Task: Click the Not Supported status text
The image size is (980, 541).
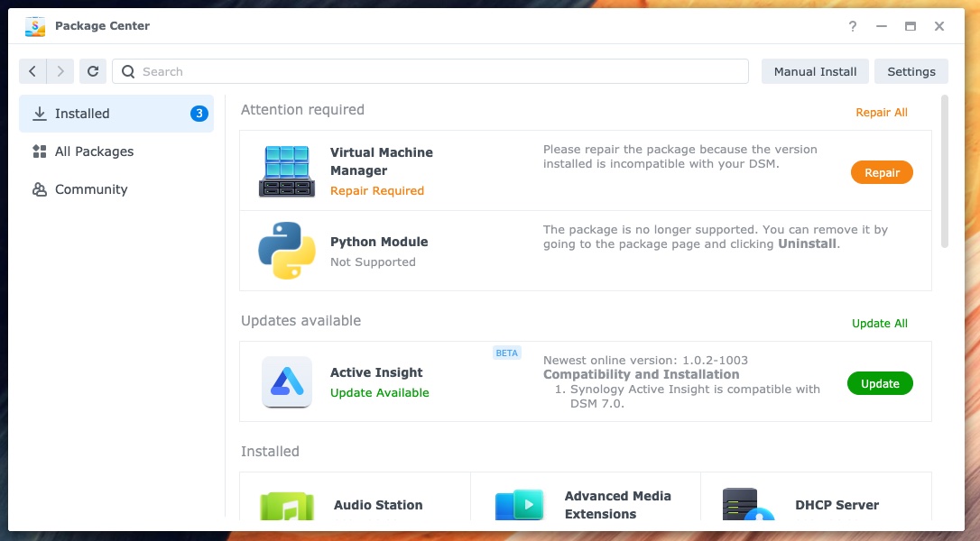Action: (373, 261)
